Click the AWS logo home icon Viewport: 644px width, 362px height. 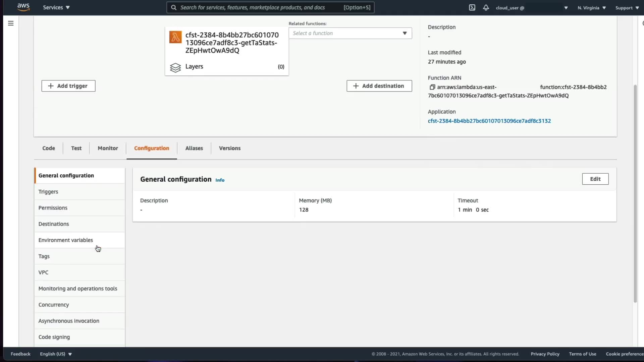23,7
